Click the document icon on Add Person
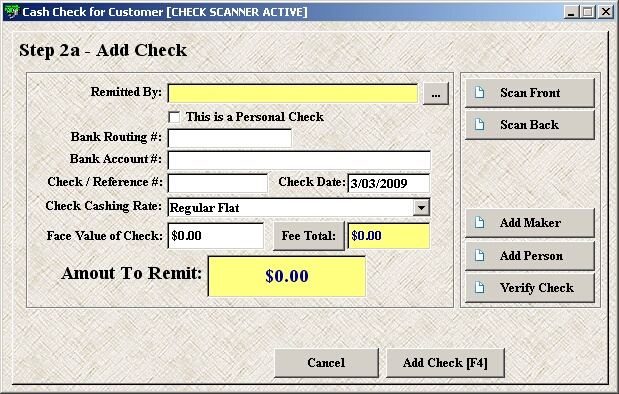 coord(479,255)
